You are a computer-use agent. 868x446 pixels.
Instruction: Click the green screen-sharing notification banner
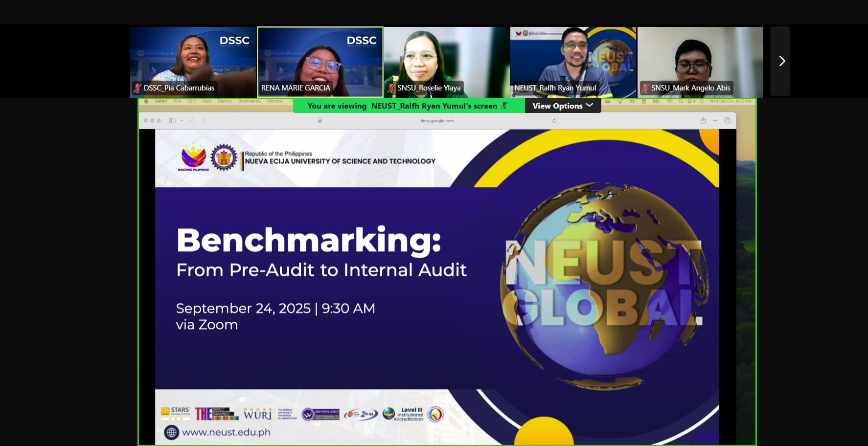click(402, 106)
